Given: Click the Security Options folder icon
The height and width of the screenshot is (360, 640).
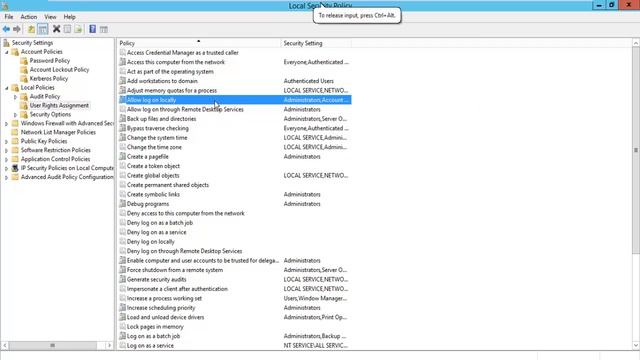Looking at the screenshot, I should tap(24, 115).
